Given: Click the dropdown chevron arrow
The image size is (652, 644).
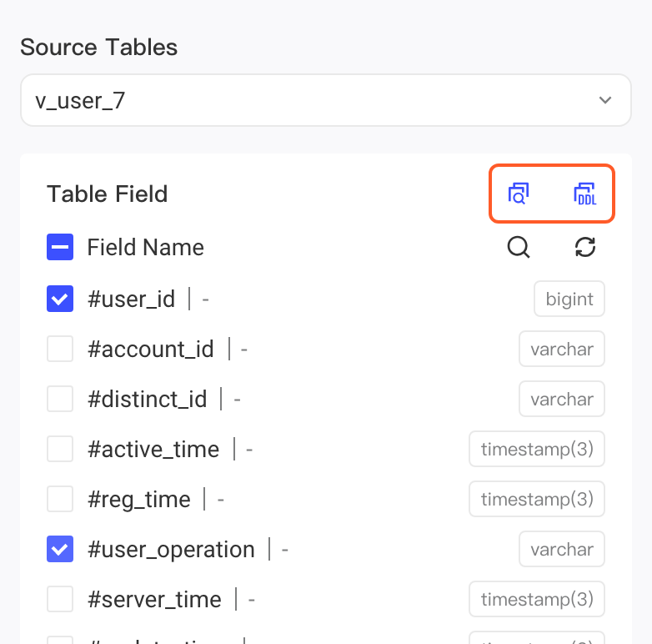Looking at the screenshot, I should 605,100.
